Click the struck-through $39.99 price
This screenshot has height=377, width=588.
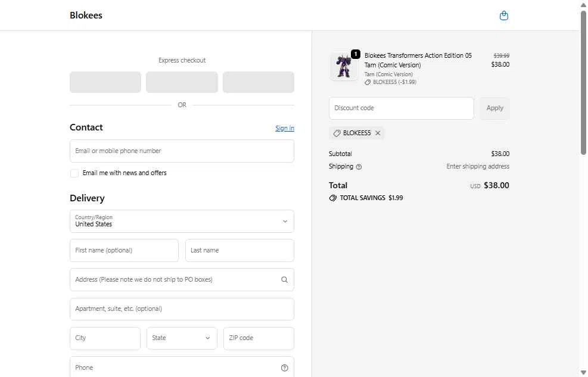click(x=502, y=55)
